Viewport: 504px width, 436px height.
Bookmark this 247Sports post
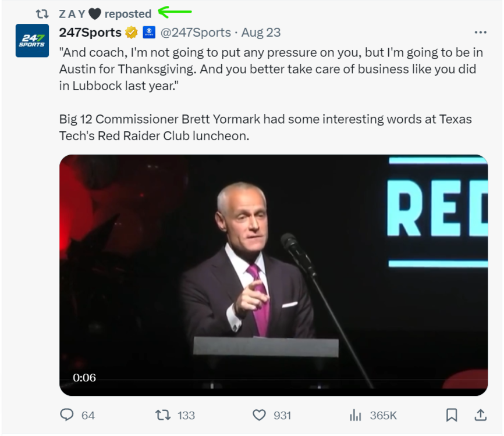[x=451, y=415]
